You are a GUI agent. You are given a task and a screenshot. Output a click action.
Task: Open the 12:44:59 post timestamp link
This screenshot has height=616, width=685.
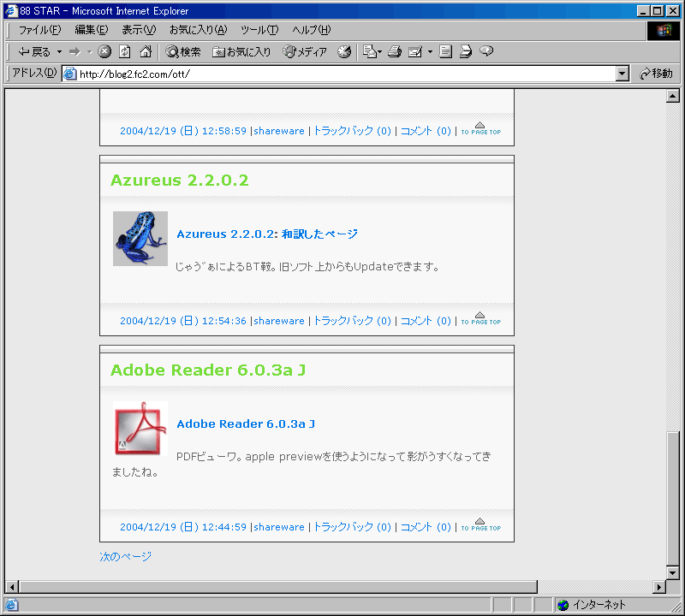[x=183, y=527]
